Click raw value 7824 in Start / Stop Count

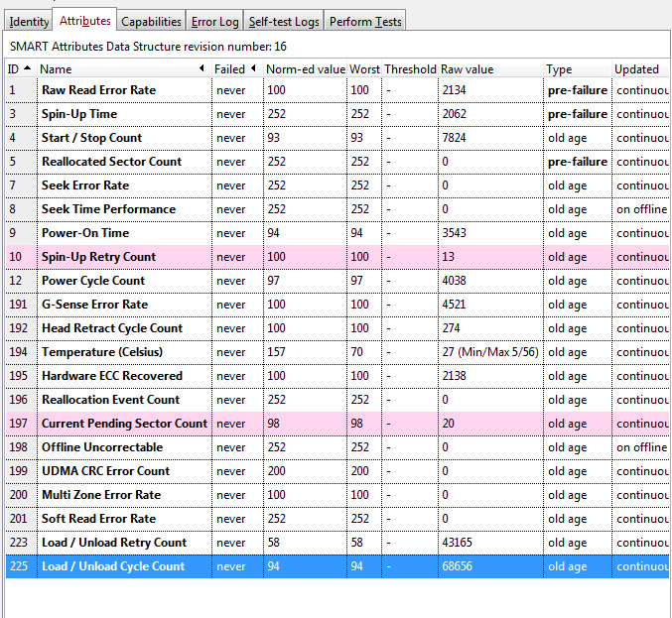(x=454, y=138)
